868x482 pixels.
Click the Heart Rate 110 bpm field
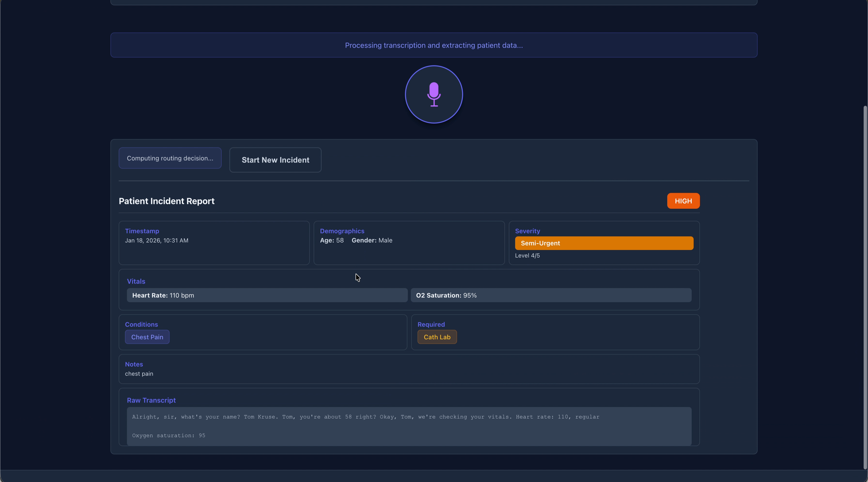point(267,295)
